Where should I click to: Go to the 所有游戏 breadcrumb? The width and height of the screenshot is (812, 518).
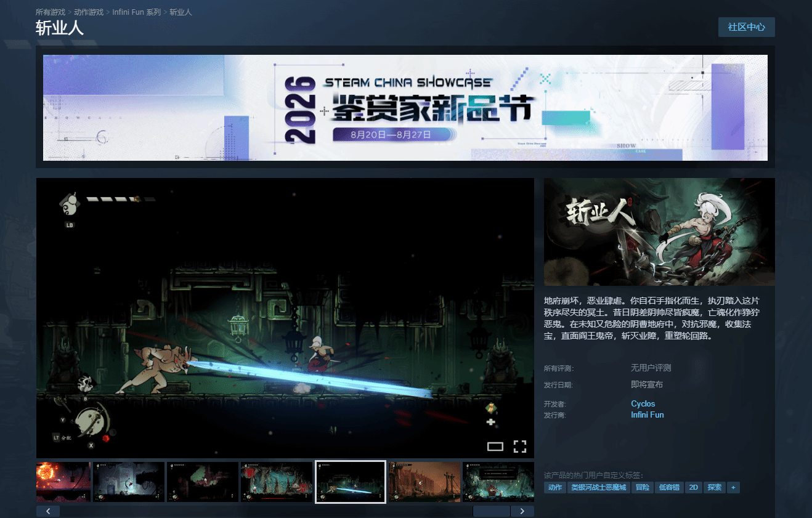(x=51, y=12)
